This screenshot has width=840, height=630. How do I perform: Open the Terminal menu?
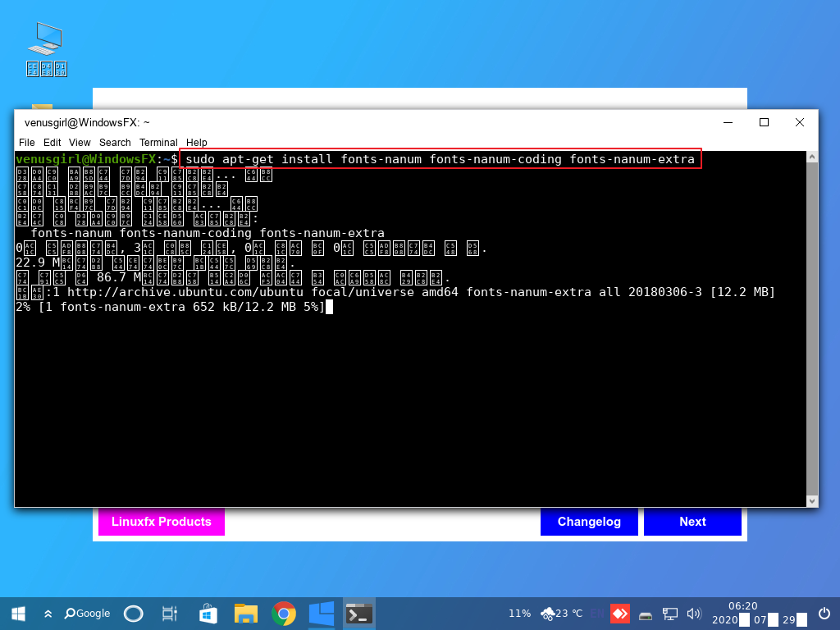[158, 143]
